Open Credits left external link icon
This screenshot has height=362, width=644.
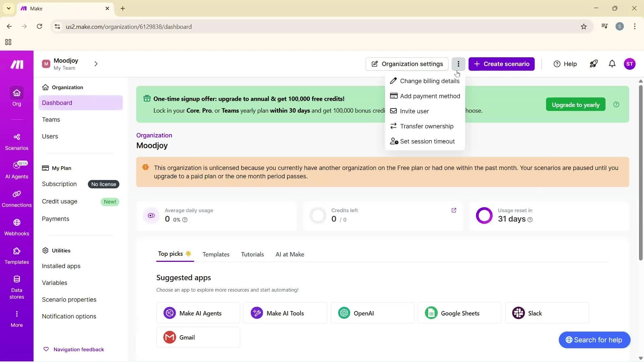[x=454, y=210]
